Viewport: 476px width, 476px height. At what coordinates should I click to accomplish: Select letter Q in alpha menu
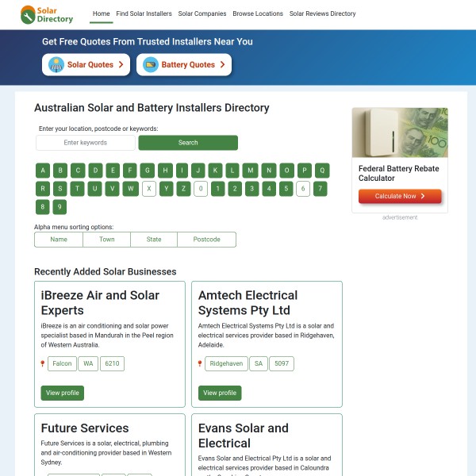pos(322,171)
